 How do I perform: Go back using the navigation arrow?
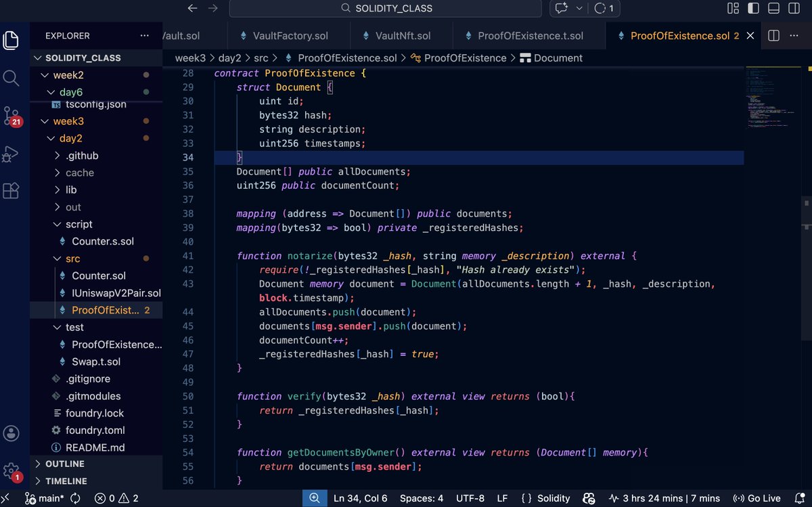(x=192, y=8)
